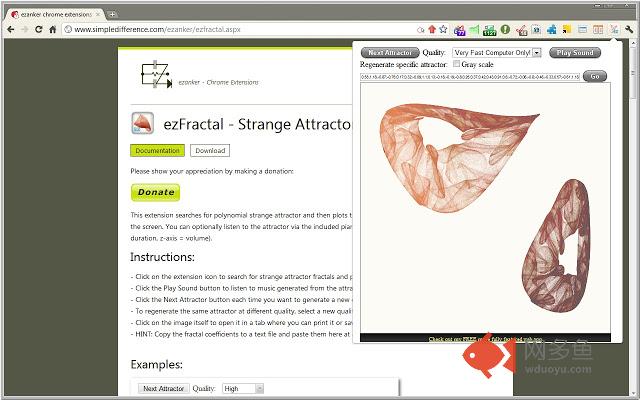
Task: Click the ezanker circuit logo
Action: [x=156, y=74]
